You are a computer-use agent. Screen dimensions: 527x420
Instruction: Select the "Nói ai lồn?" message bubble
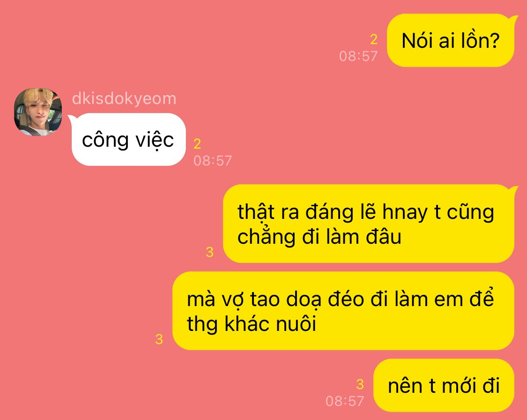pyautogui.click(x=450, y=40)
